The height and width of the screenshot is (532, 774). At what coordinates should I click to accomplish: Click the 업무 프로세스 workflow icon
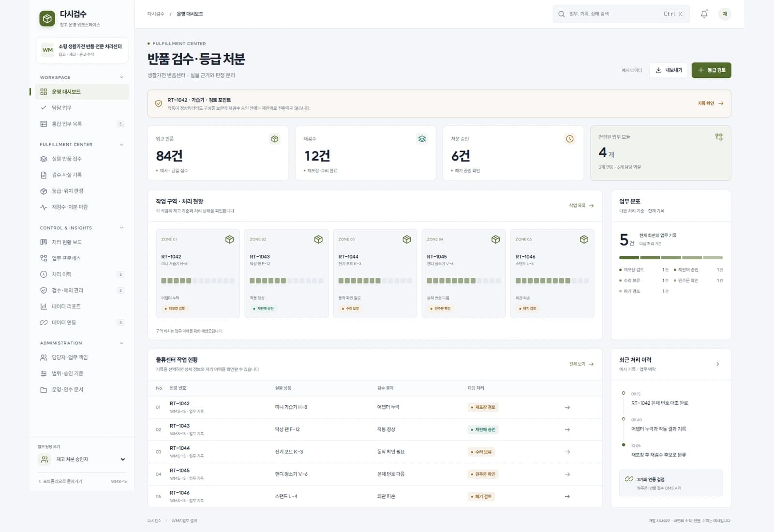coord(44,258)
